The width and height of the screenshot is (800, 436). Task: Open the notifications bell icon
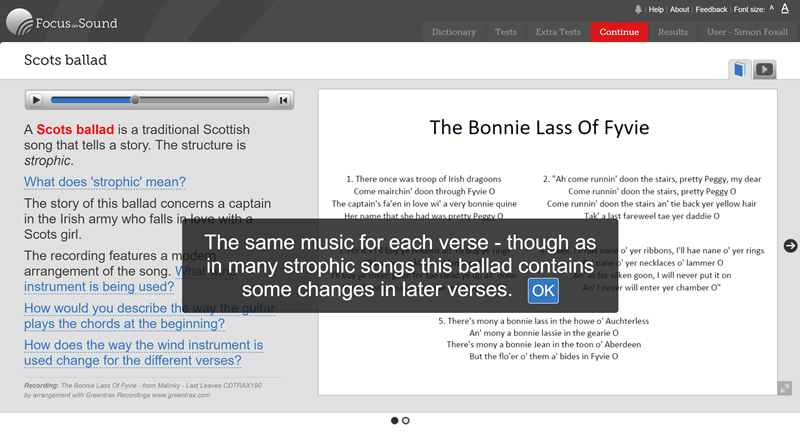click(638, 9)
